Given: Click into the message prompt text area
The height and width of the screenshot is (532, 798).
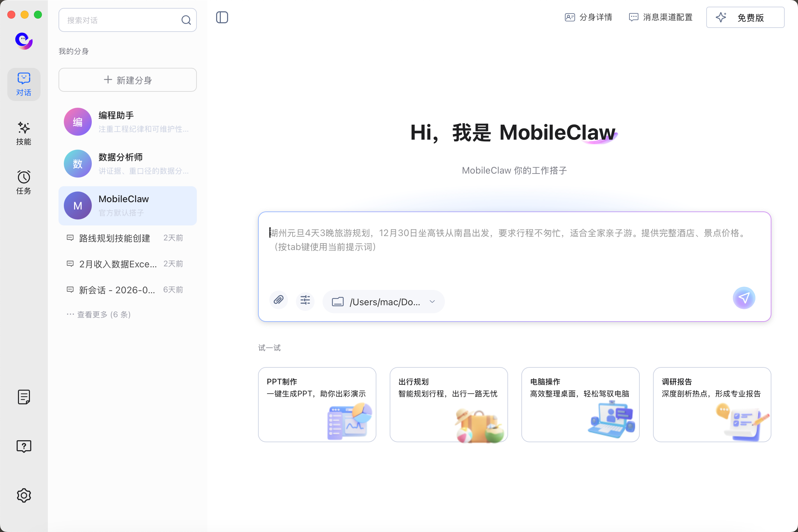Looking at the screenshot, I should [x=514, y=251].
